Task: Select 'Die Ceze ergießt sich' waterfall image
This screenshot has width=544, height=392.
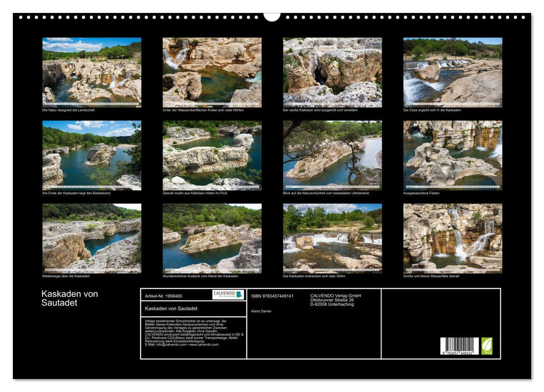Action: [453, 72]
